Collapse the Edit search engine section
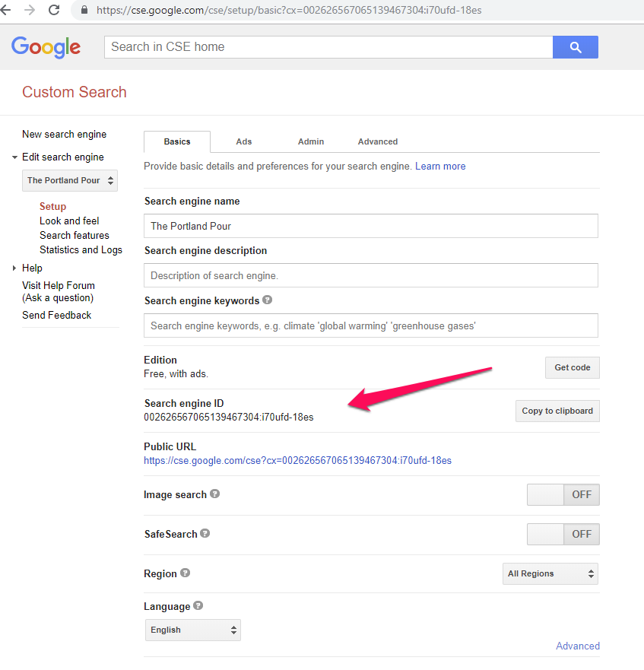The height and width of the screenshot is (670, 644). click(14, 157)
